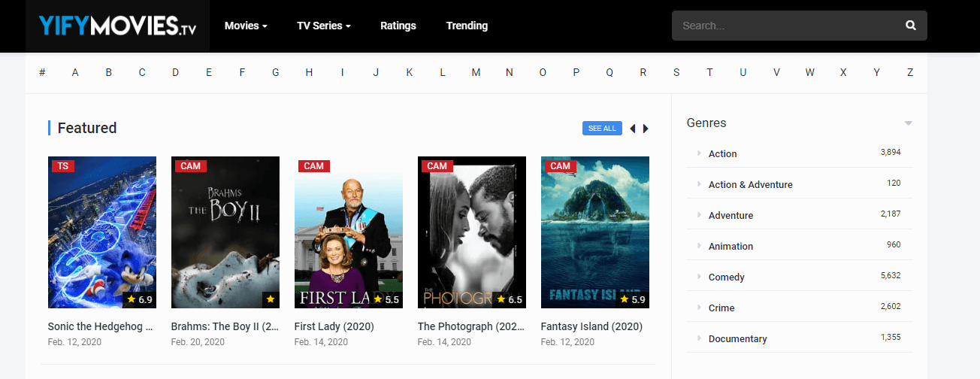The height and width of the screenshot is (379, 980).
Task: Click the search magnifier icon
Action: click(x=911, y=26)
